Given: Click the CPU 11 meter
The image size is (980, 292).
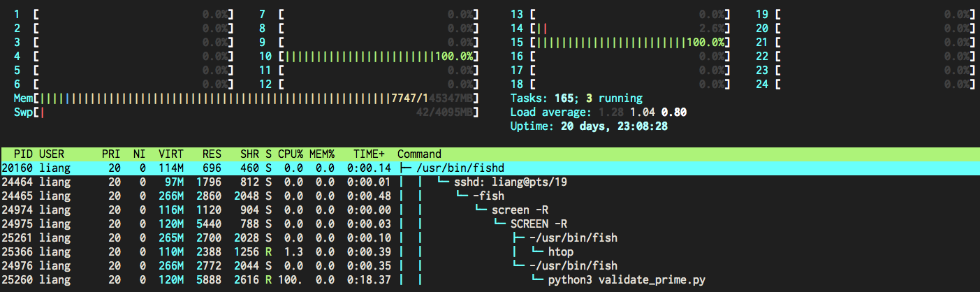Looking at the screenshot, I should click(370, 70).
